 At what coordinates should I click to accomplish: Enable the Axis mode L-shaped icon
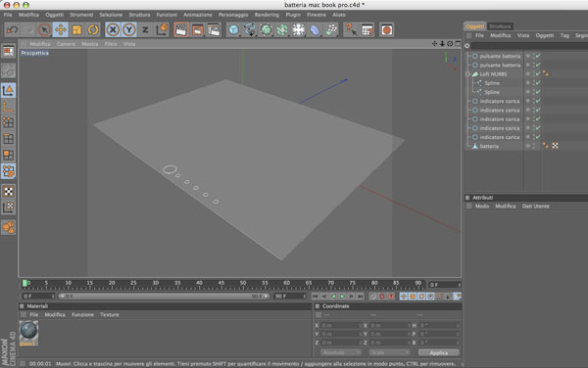pos(8,107)
